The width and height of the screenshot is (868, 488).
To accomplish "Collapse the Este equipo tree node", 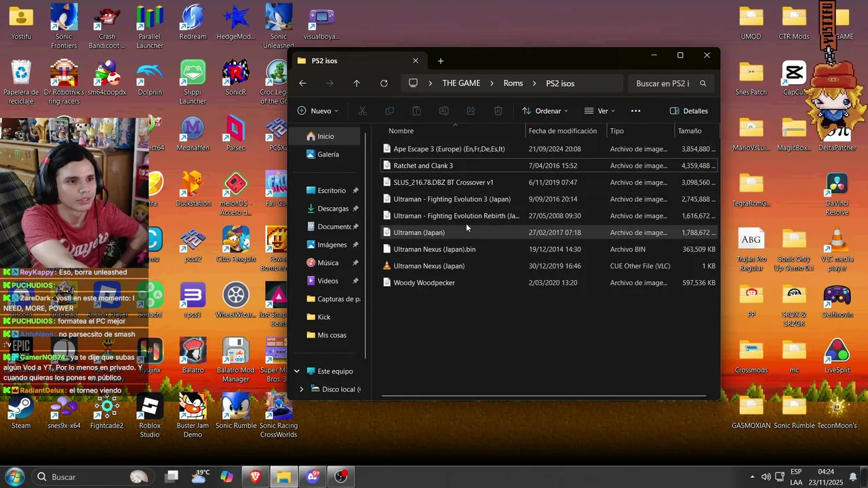I will 296,371.
